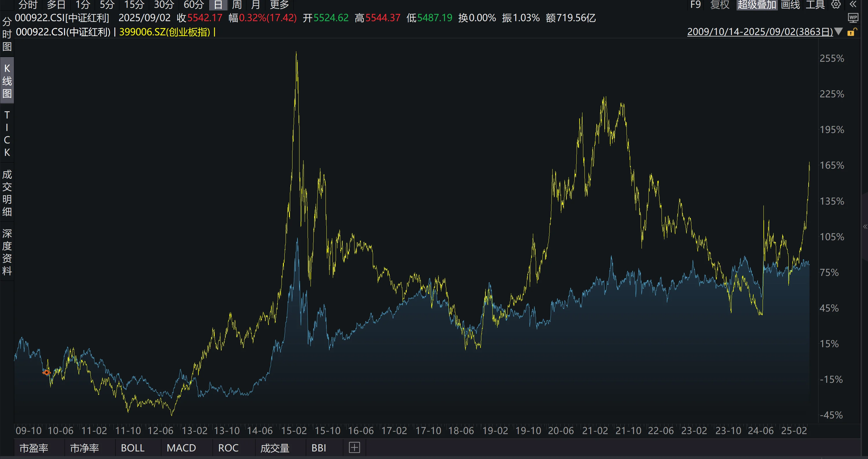Open 深度资料 in left sidebar
Viewport: 868px width, 459px height.
point(7,252)
